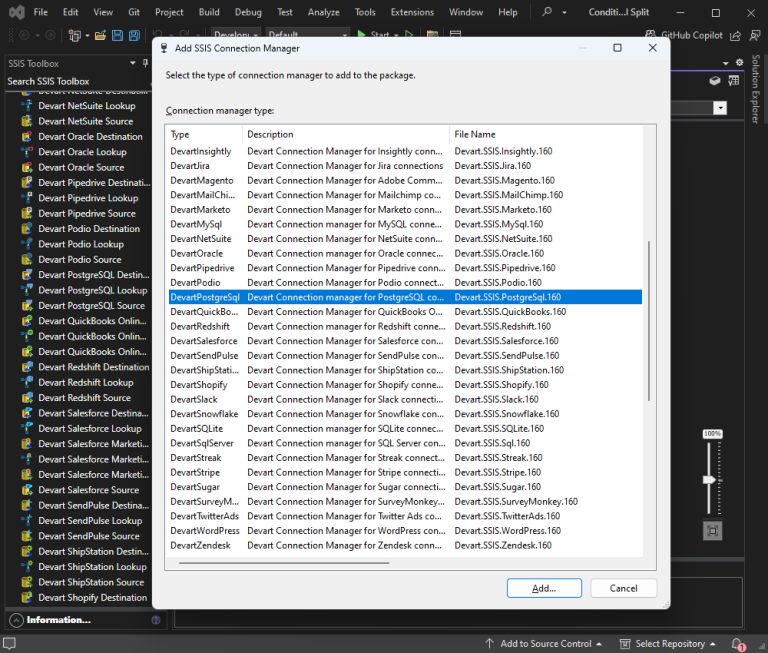
Task: Pin the SSIS Toolbox panel
Action: tap(145, 63)
